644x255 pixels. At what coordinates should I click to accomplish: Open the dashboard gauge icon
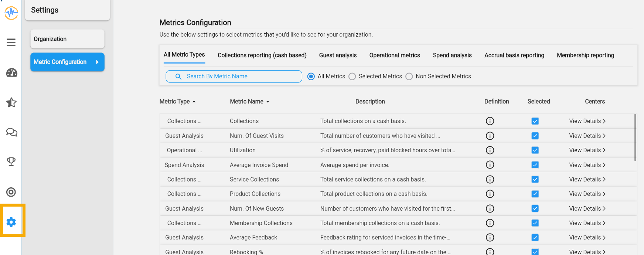pyautogui.click(x=11, y=72)
